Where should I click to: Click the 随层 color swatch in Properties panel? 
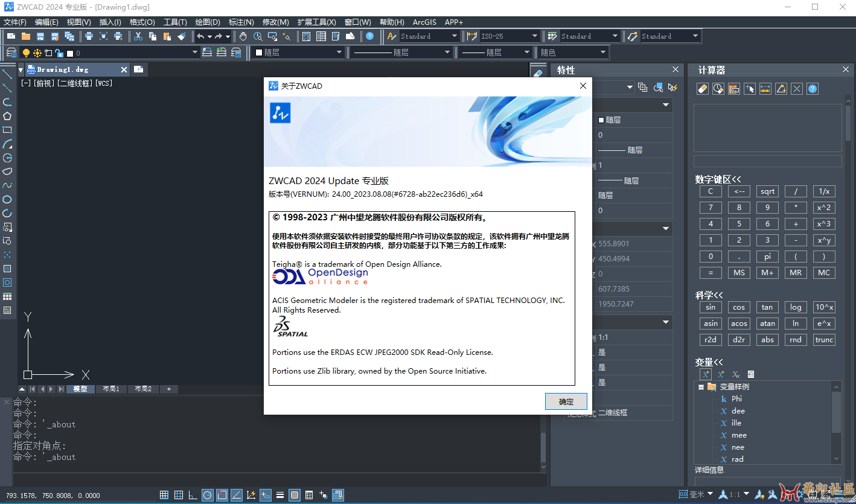(x=601, y=120)
